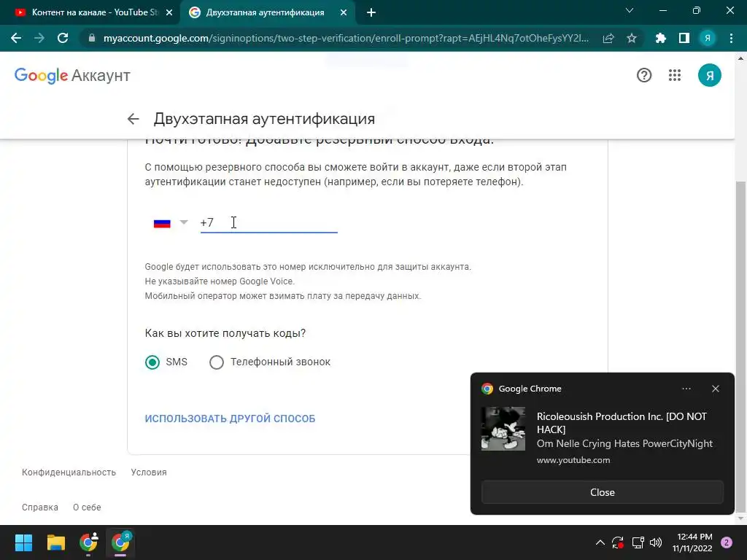
Task: Click the notification video thumbnail
Action: (x=503, y=429)
